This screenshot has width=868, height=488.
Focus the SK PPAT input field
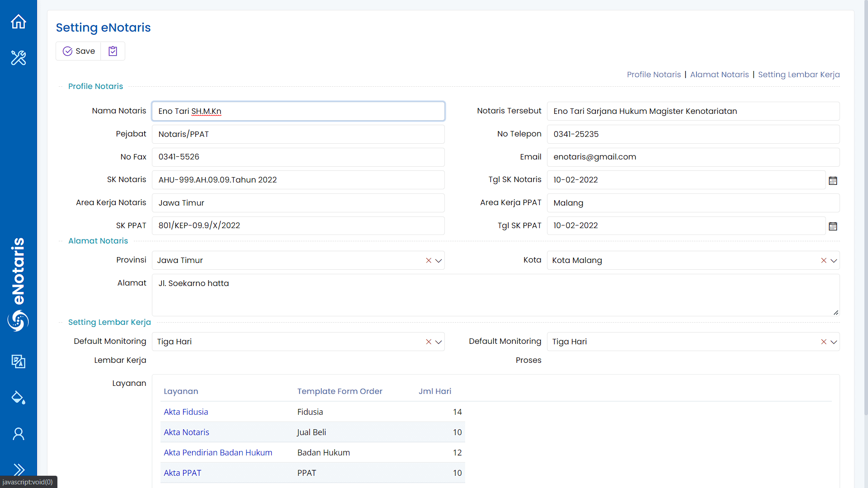[298, 225]
